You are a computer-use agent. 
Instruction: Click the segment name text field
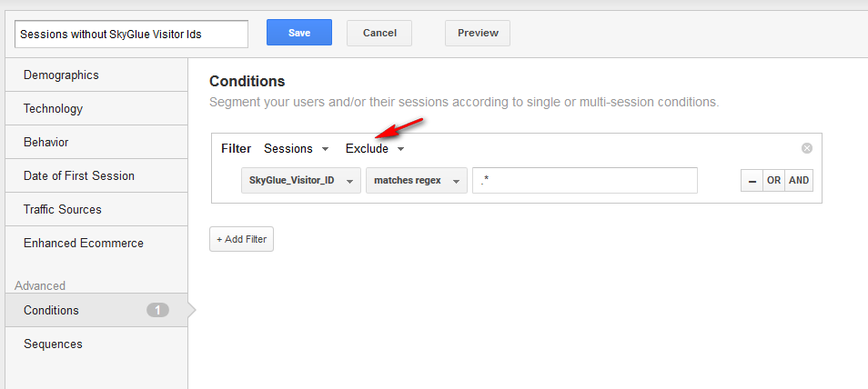[132, 34]
